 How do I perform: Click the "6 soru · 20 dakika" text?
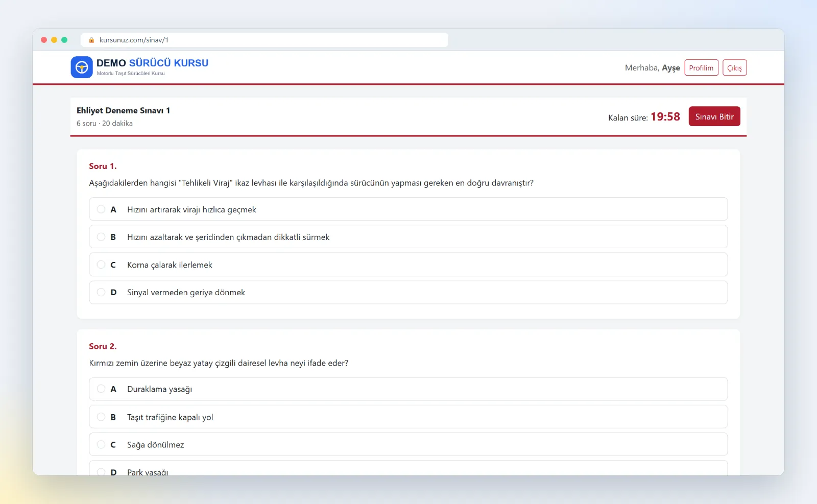coord(105,123)
